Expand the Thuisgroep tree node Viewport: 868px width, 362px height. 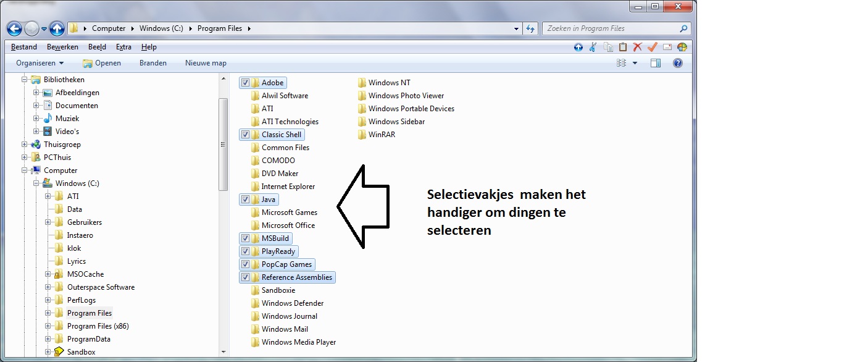tap(25, 145)
